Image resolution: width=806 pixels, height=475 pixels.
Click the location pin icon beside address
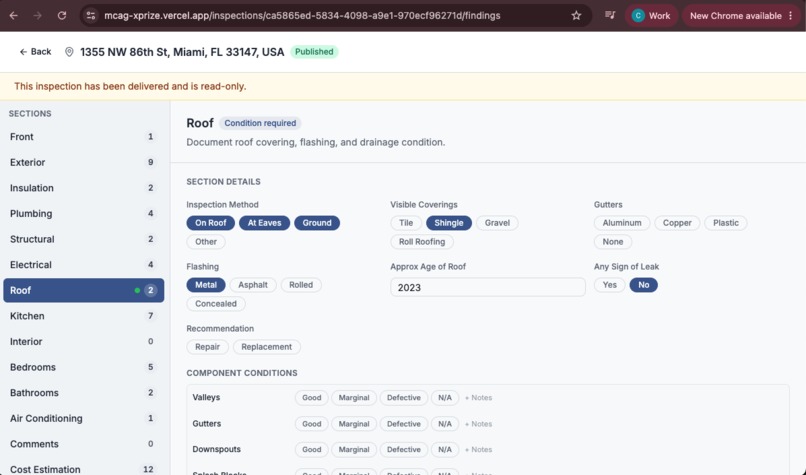click(69, 52)
